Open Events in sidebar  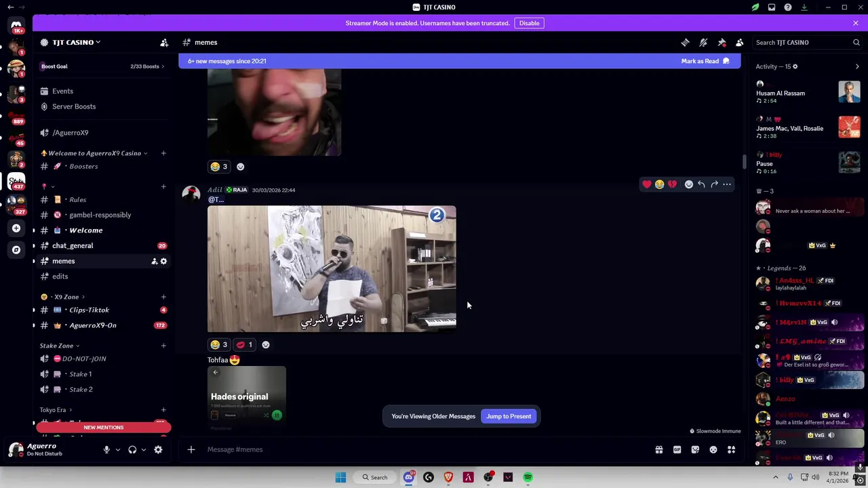(102, 91)
